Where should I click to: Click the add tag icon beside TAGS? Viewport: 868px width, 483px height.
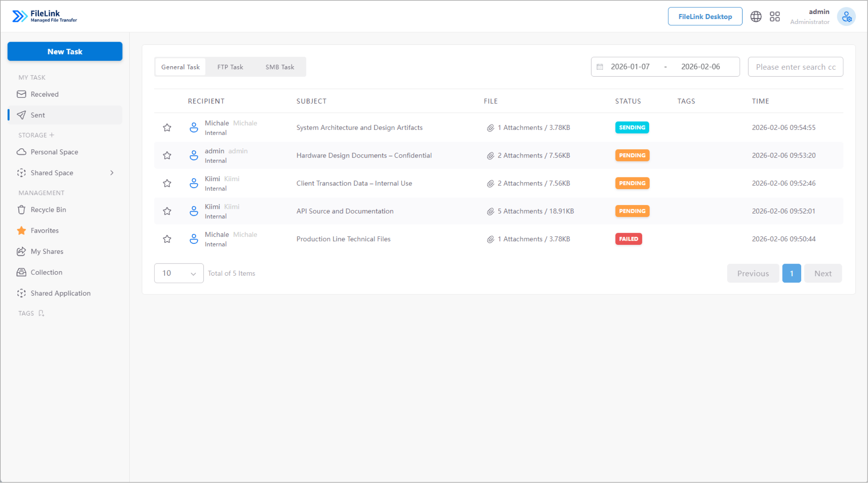41,313
